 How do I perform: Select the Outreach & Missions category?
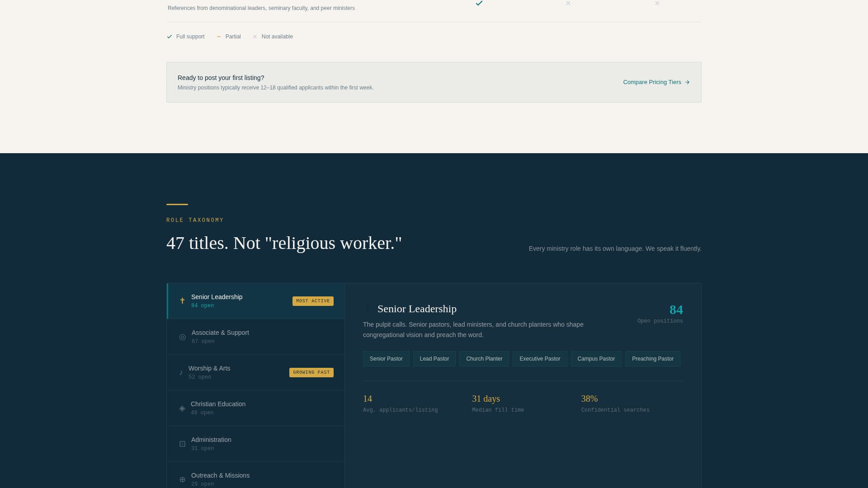tap(256, 475)
